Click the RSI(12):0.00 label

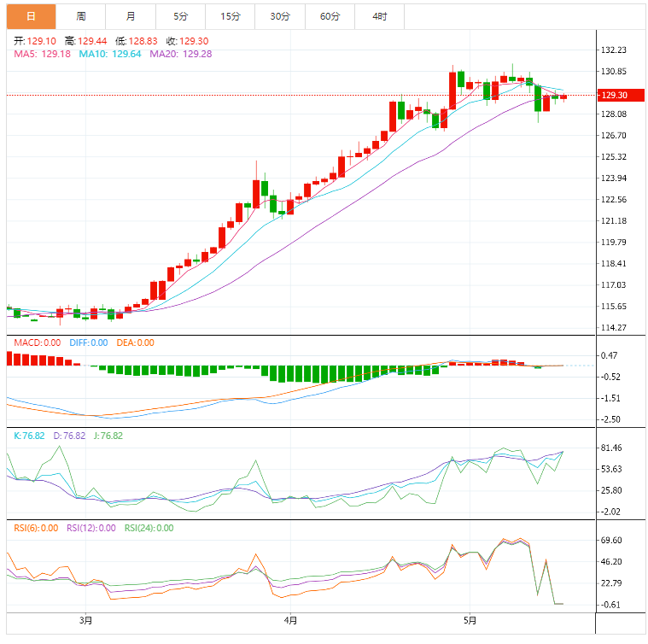[x=90, y=528]
